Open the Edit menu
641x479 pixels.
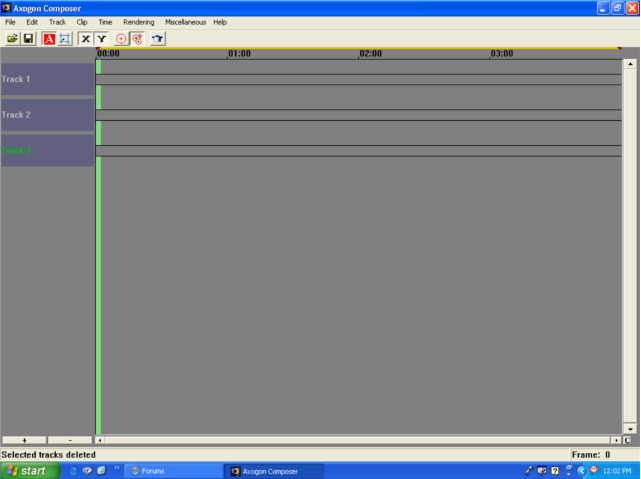[x=32, y=22]
